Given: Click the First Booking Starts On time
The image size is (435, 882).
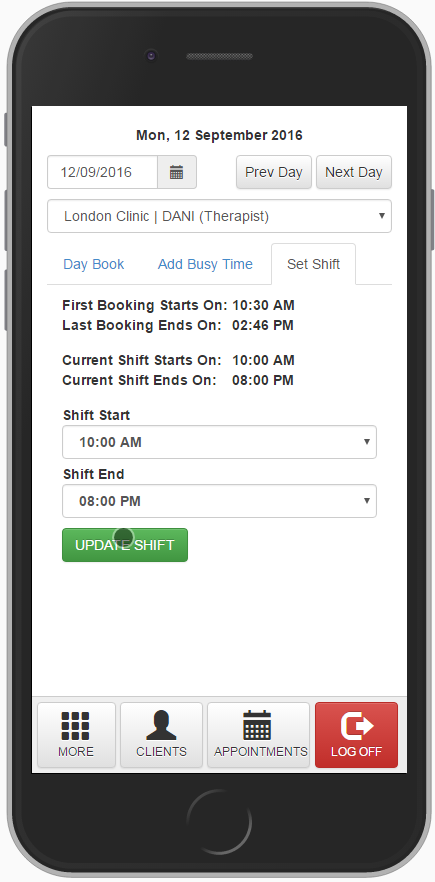Looking at the screenshot, I should [263, 305].
